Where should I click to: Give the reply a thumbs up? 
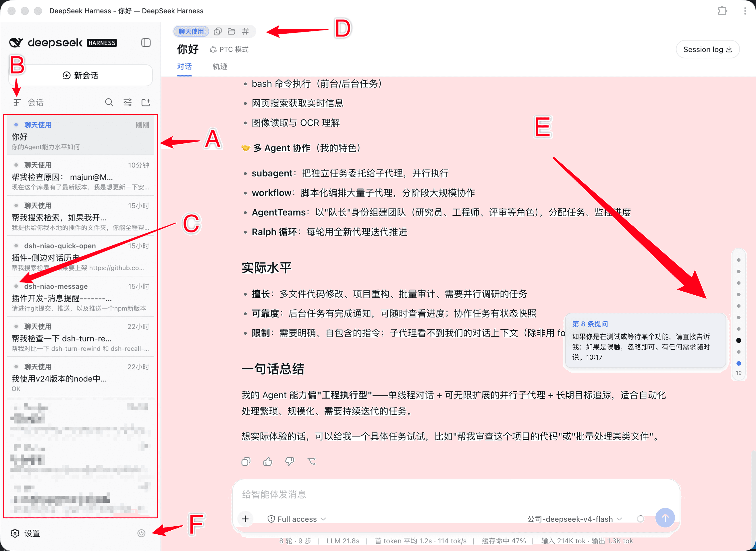pyautogui.click(x=268, y=462)
